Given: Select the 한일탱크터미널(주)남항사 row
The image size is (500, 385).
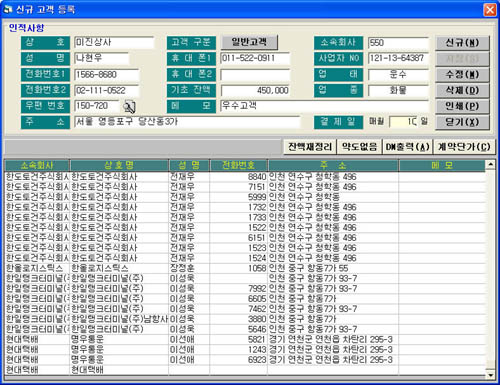Looking at the screenshot, I should click(245, 319).
